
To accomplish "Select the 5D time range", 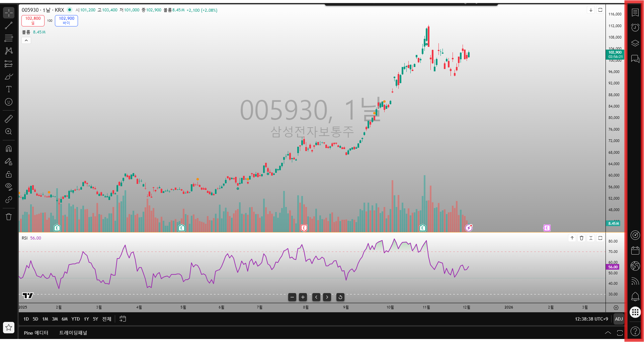I will [35, 319].
